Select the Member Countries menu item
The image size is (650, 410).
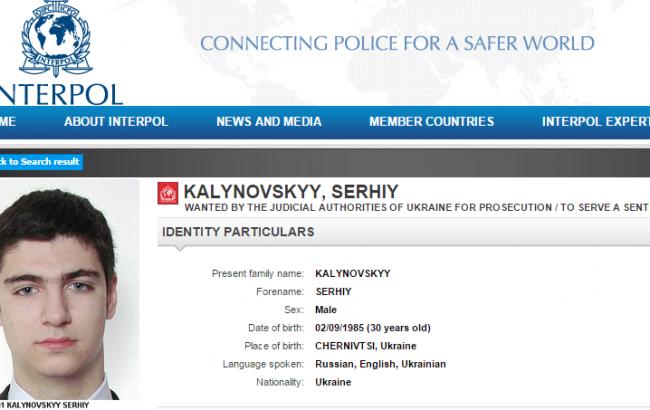431,122
